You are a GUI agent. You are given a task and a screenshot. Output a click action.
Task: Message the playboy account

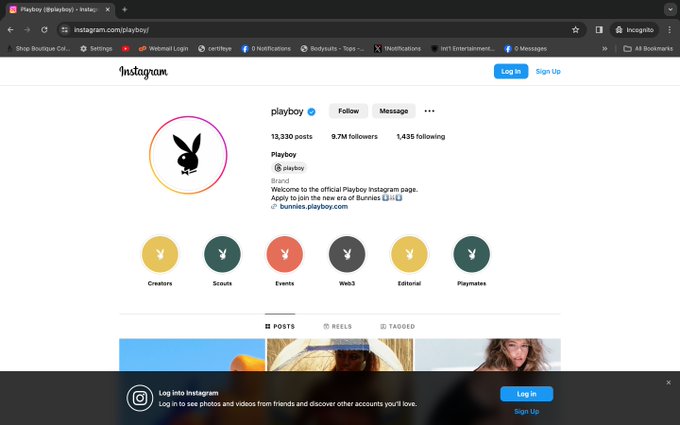click(x=394, y=111)
